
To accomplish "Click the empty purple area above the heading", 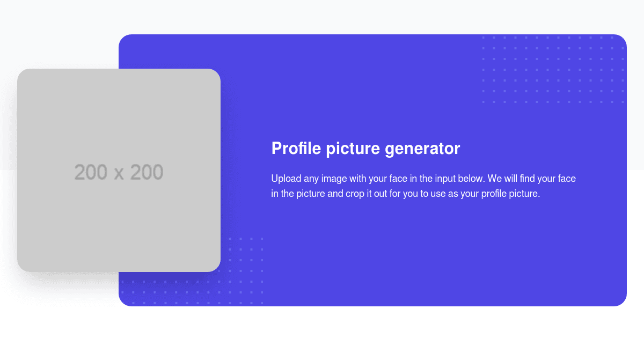I will pyautogui.click(x=365, y=86).
